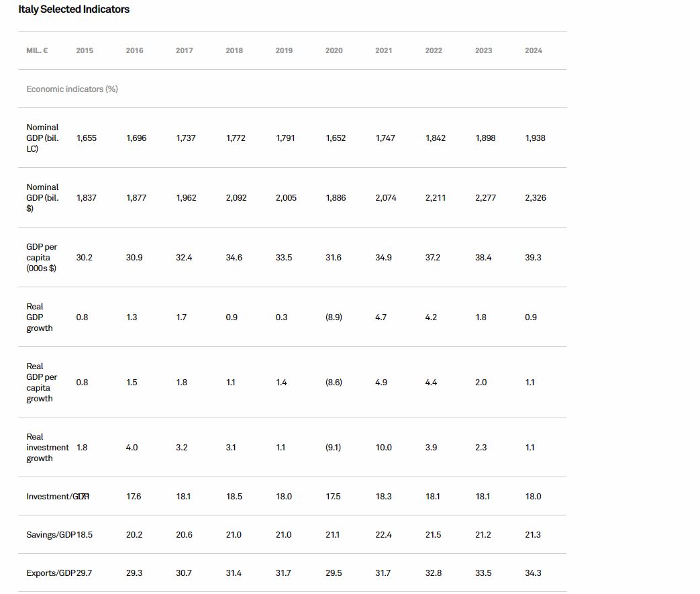
Task: Select the "Economic indicators (%)" section label
Action: click(72, 89)
